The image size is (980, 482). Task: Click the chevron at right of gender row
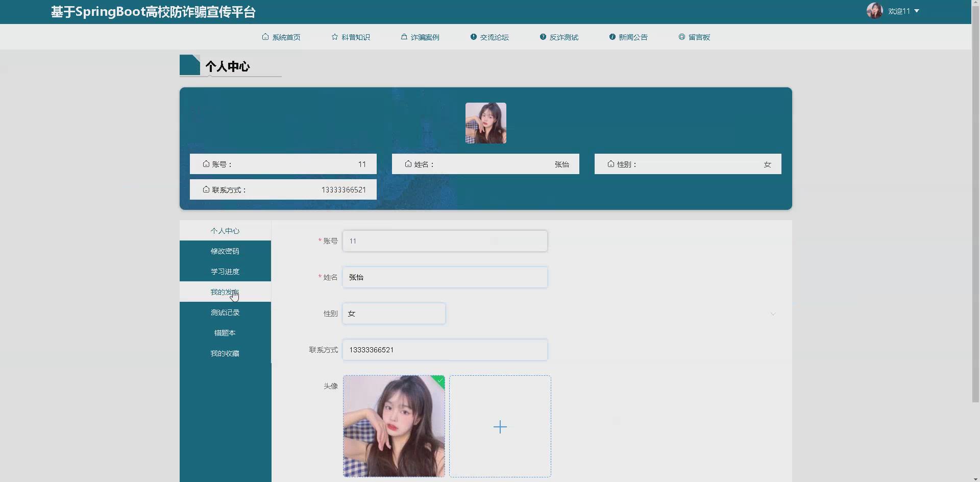[773, 314]
